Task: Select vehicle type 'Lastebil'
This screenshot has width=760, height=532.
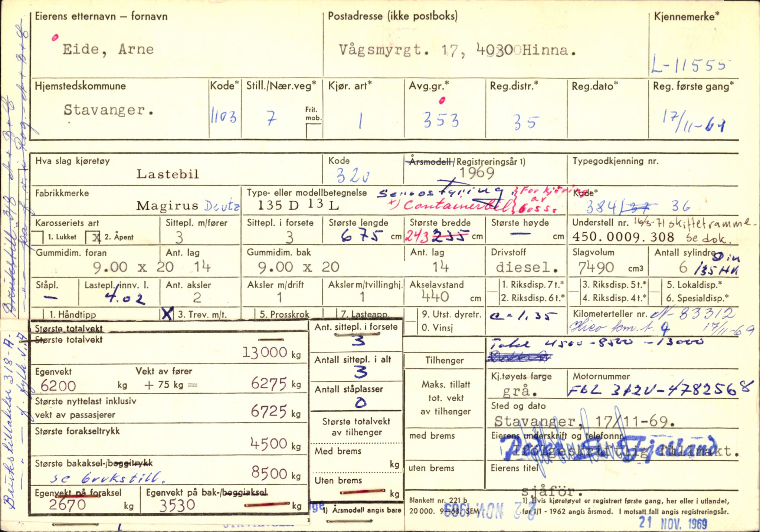Action: pyautogui.click(x=168, y=174)
